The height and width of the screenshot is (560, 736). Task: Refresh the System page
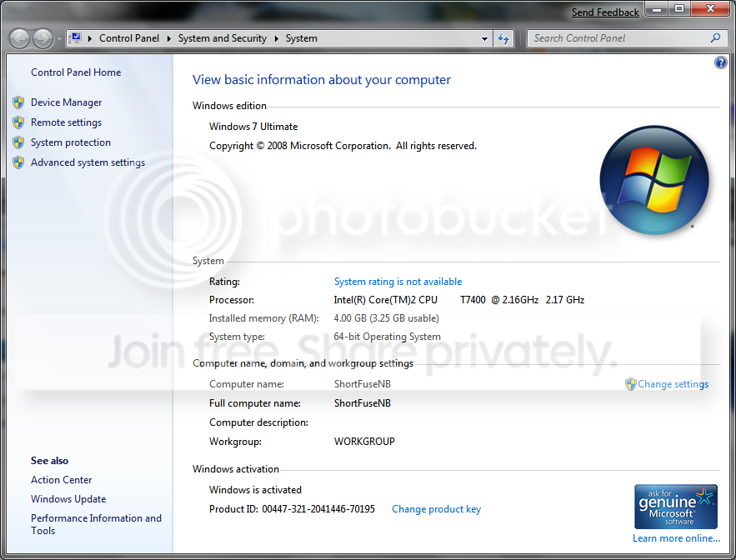coord(503,38)
